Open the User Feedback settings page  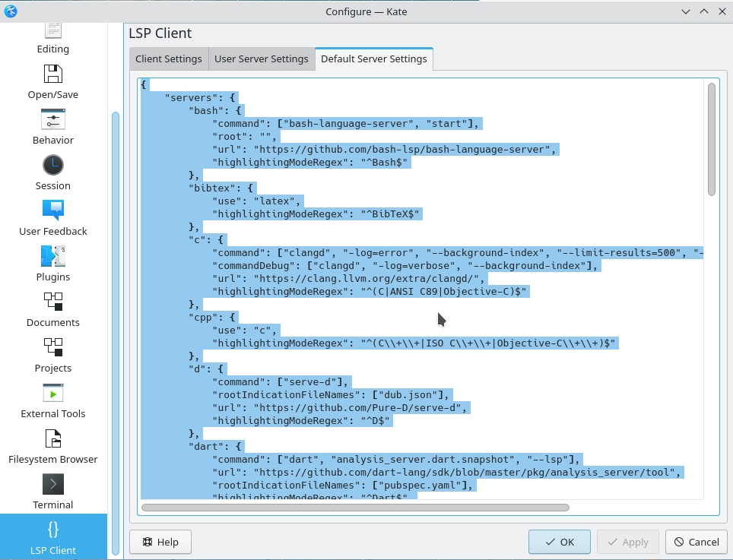52,219
